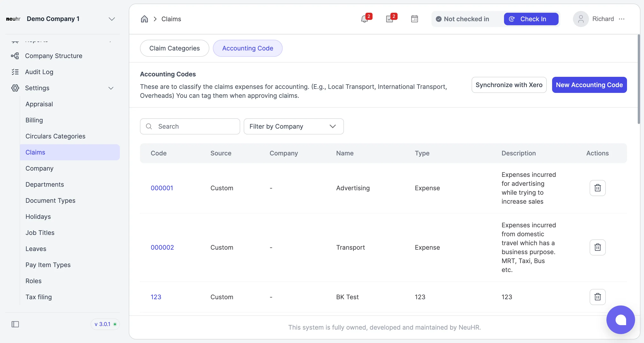This screenshot has height=343, width=644.
Task: Open accounting code link 000001
Action: (x=162, y=188)
